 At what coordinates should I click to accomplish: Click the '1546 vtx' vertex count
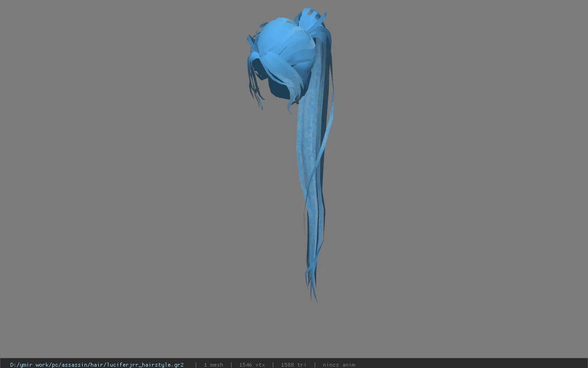click(x=252, y=365)
